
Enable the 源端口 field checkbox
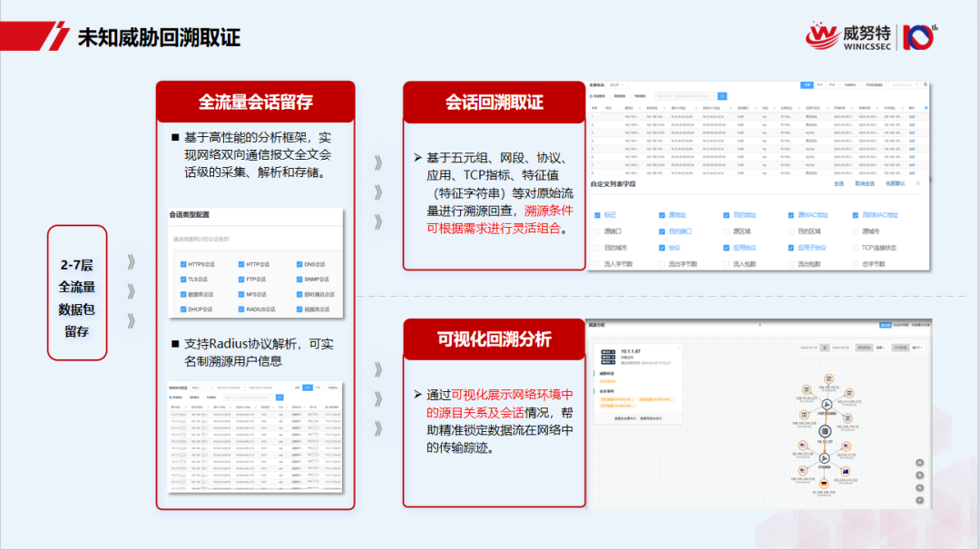pyautogui.click(x=597, y=231)
